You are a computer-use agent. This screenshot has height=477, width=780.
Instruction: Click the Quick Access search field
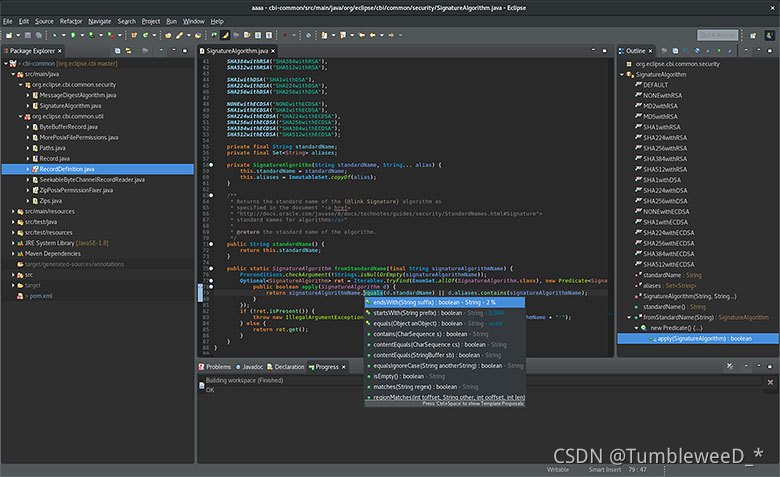(x=717, y=35)
